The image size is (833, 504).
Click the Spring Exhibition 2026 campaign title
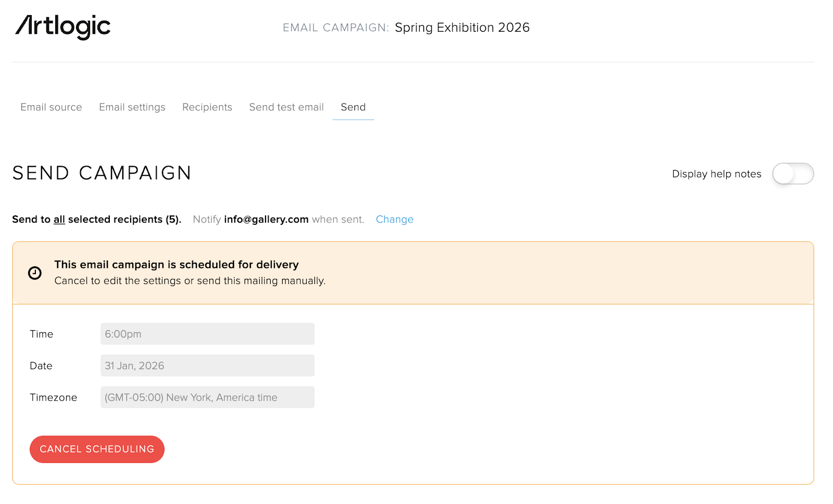tap(462, 28)
